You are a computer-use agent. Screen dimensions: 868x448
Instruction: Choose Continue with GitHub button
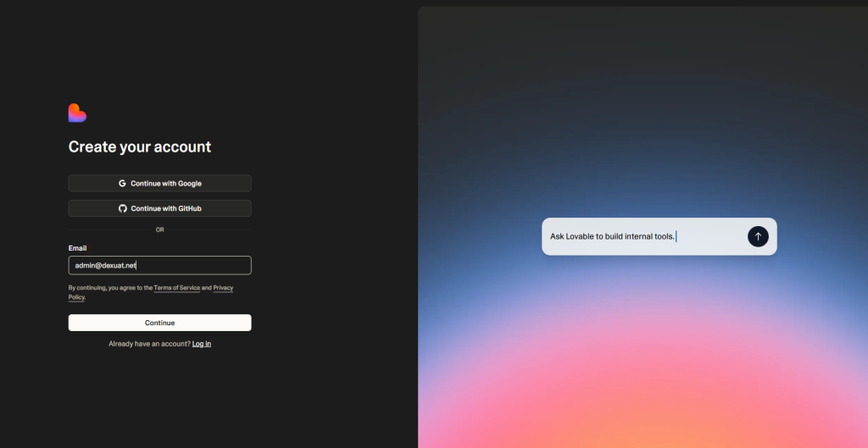[x=159, y=208]
